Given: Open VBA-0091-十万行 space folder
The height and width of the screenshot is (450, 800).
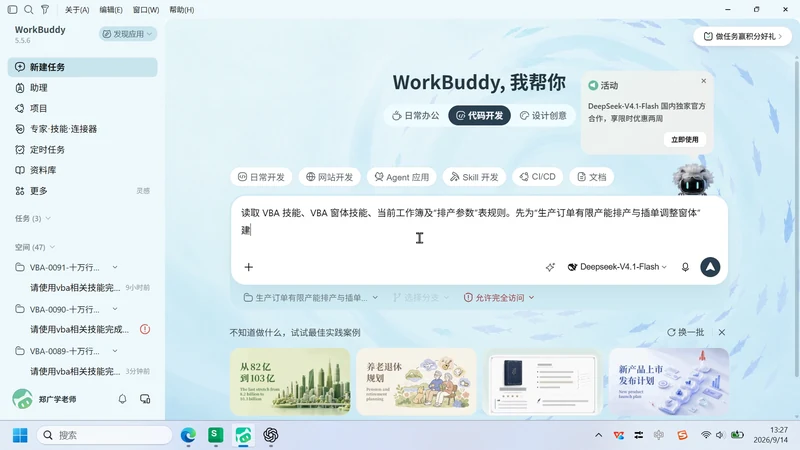Looking at the screenshot, I should tap(64, 267).
